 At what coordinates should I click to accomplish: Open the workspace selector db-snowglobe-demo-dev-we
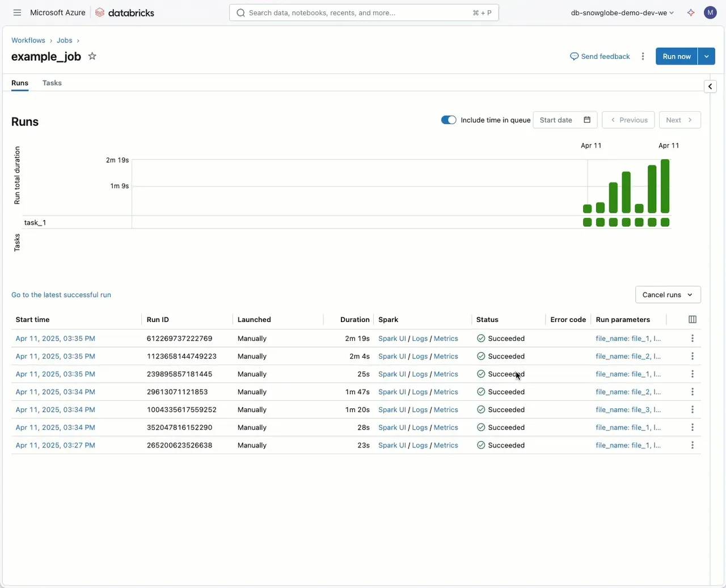pyautogui.click(x=622, y=12)
